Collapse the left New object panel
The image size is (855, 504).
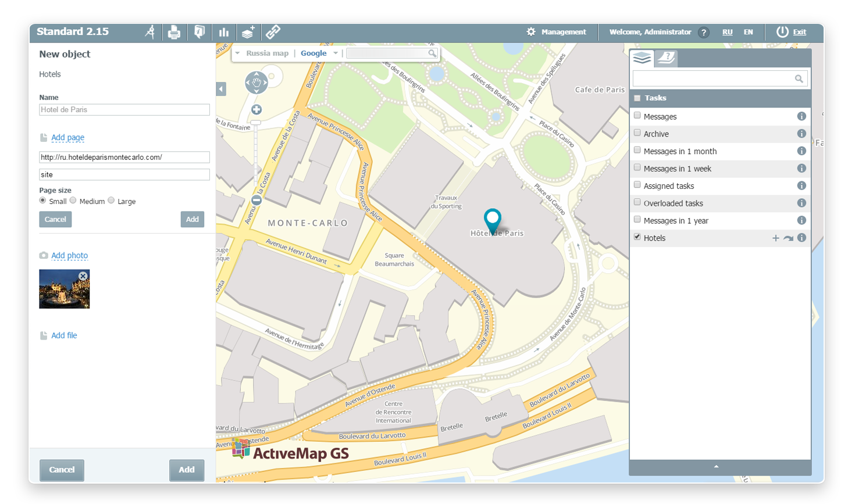221,89
